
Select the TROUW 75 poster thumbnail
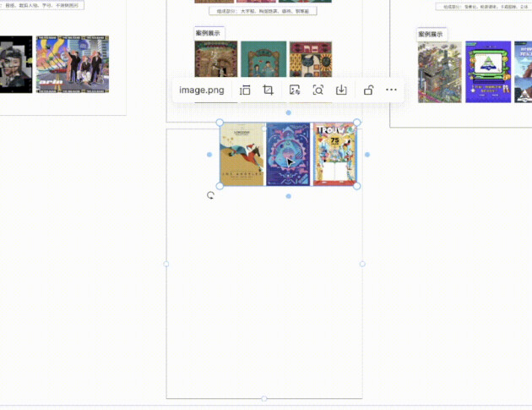[x=335, y=154]
